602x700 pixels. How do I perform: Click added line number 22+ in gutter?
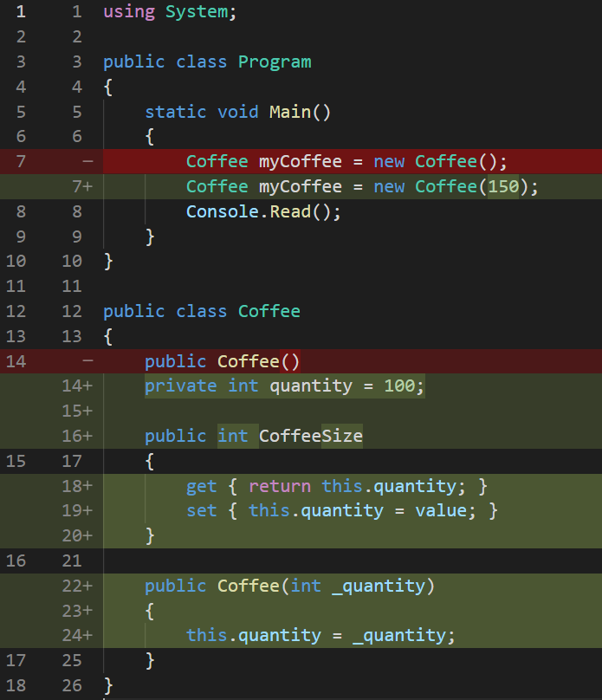[77, 587]
